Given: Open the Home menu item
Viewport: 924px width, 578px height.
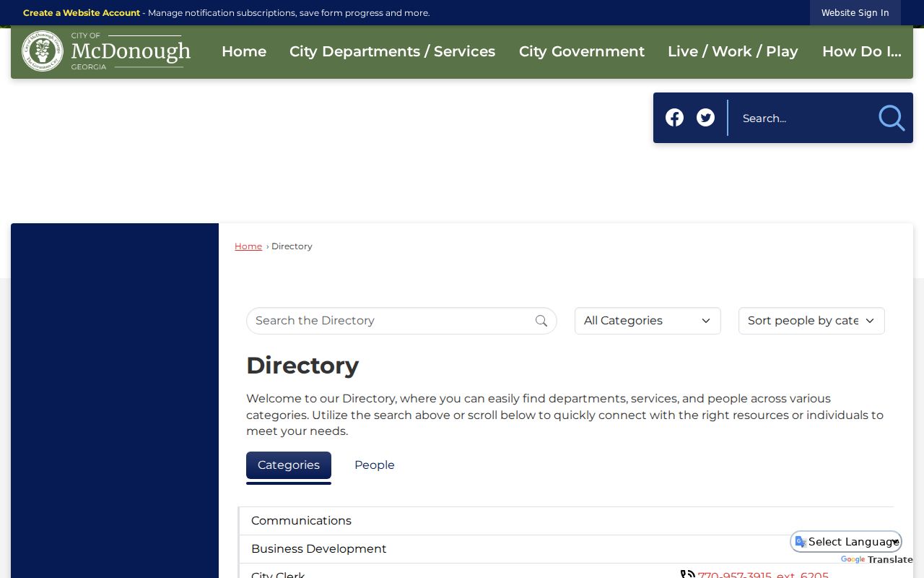Looking at the screenshot, I should [x=244, y=51].
